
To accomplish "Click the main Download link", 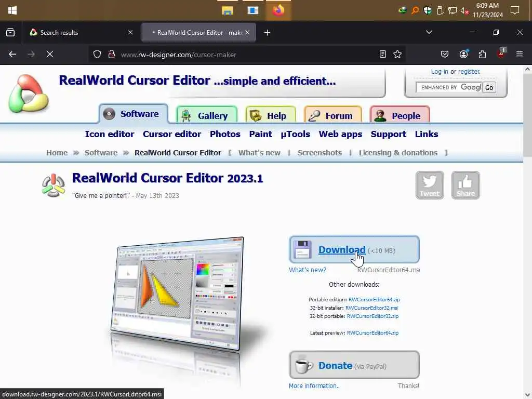I will point(342,250).
